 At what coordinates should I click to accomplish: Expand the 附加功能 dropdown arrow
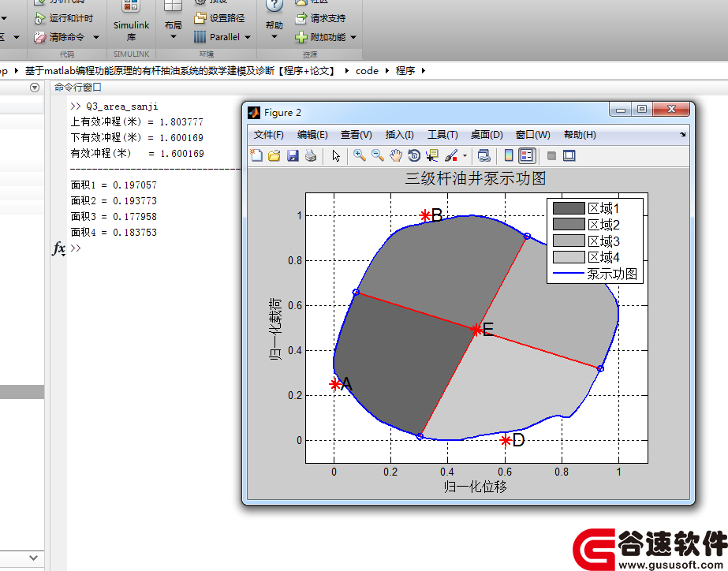[x=353, y=37]
